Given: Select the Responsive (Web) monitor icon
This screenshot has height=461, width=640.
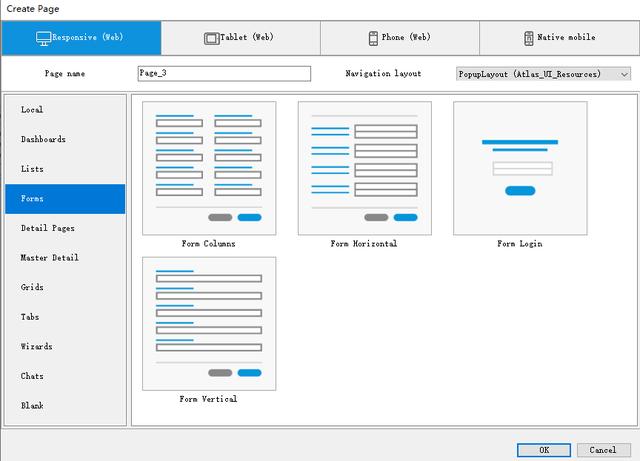Looking at the screenshot, I should point(43,38).
